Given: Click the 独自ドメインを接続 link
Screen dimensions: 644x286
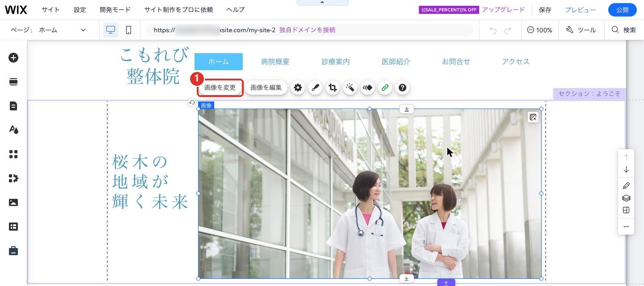Looking at the screenshot, I should click(x=307, y=30).
